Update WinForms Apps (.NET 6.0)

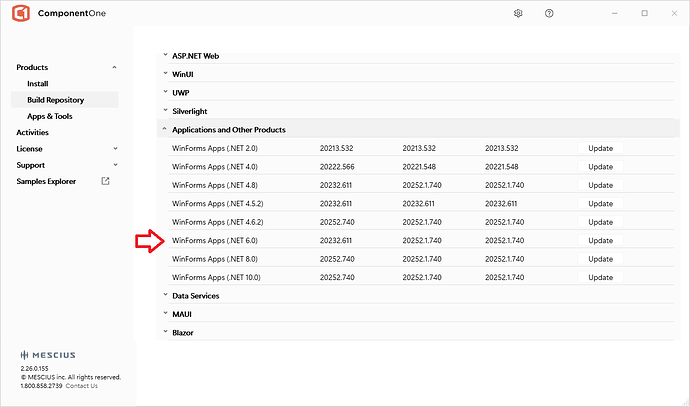point(600,240)
